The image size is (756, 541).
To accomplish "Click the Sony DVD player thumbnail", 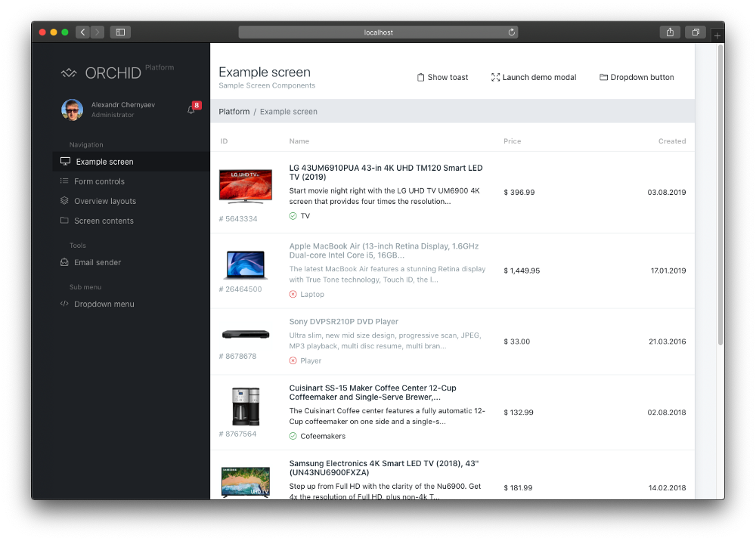I will click(246, 334).
